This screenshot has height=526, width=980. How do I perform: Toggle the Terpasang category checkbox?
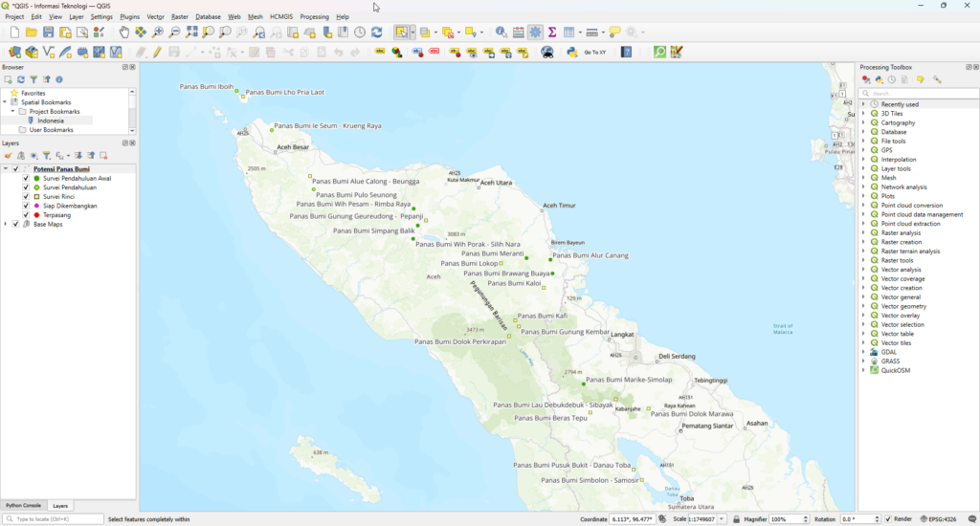tap(26, 215)
